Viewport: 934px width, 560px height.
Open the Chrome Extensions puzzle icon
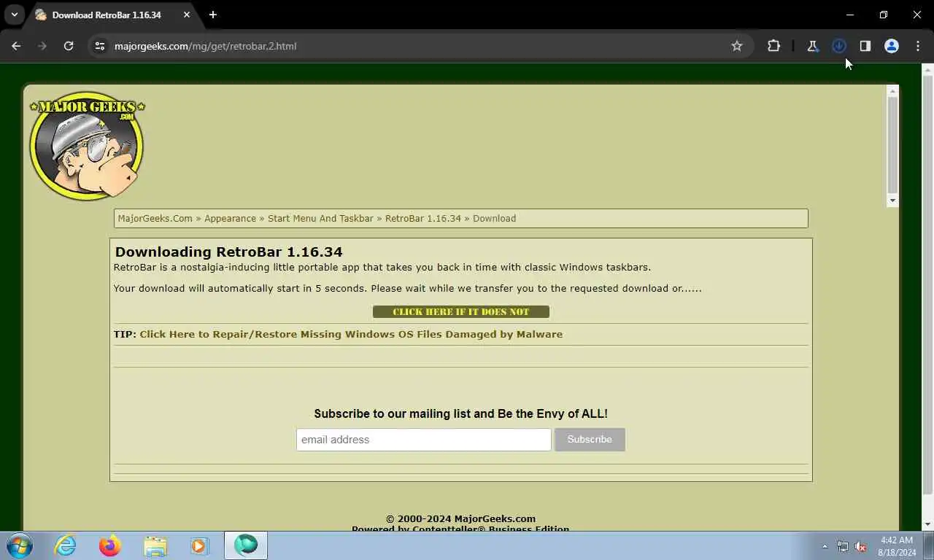click(x=773, y=46)
